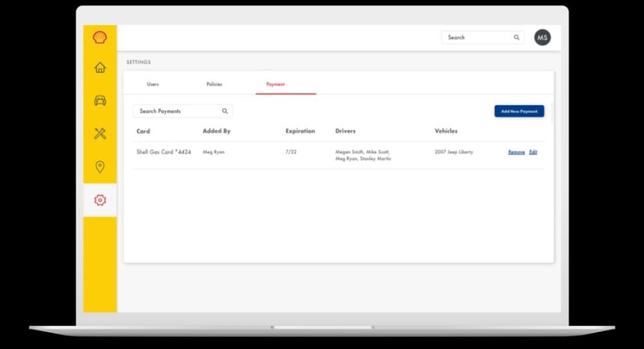Select the Shell Gas Card *4424 cell
The width and height of the screenshot is (644, 349).
coord(164,152)
